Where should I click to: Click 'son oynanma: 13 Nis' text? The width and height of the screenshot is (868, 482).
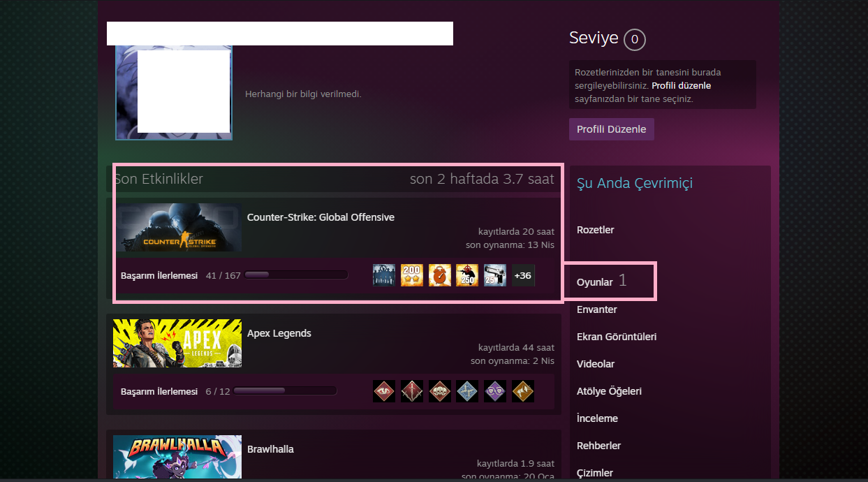[510, 245]
